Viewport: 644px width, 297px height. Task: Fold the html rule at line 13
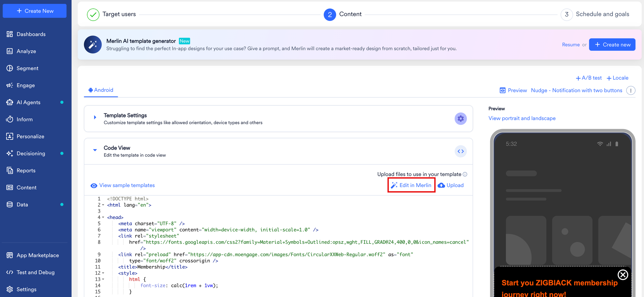click(x=103, y=279)
